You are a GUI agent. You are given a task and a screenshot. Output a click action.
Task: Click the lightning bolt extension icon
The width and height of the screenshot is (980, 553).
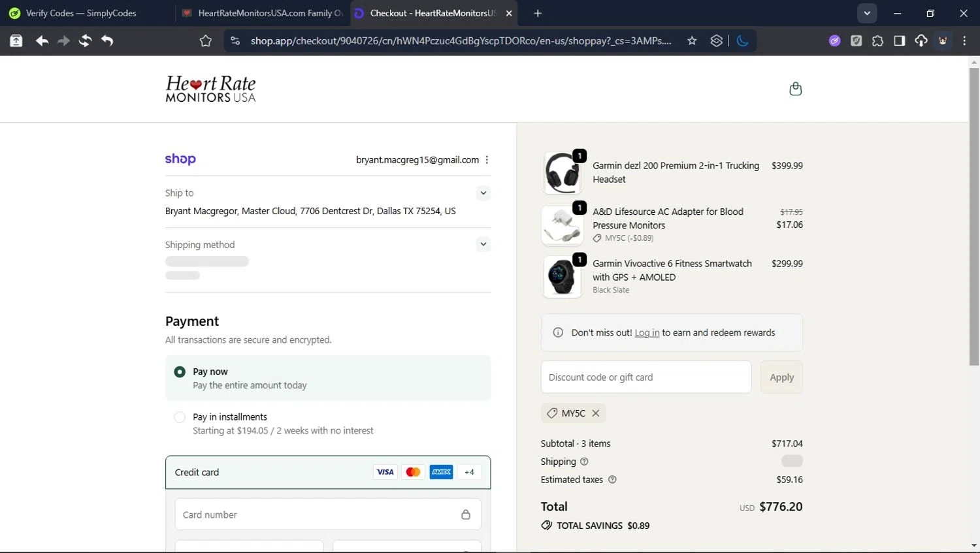pos(856,41)
